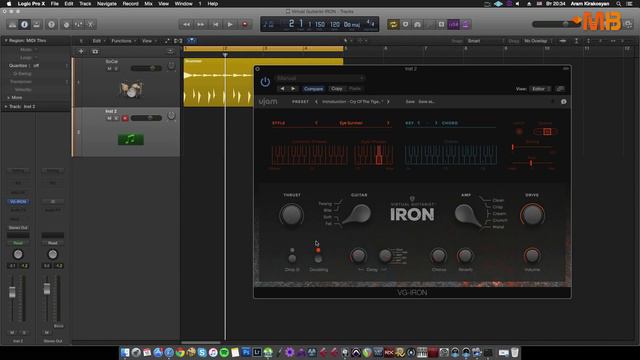
Task: Open Smart Controls button in control bar
Action: (x=67, y=24)
